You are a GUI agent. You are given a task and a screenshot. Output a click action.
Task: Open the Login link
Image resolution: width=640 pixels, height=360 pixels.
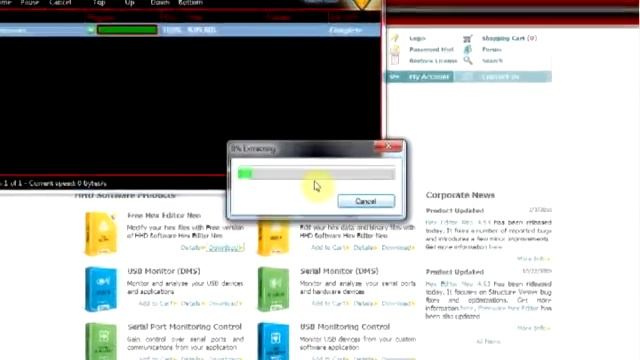coord(417,38)
